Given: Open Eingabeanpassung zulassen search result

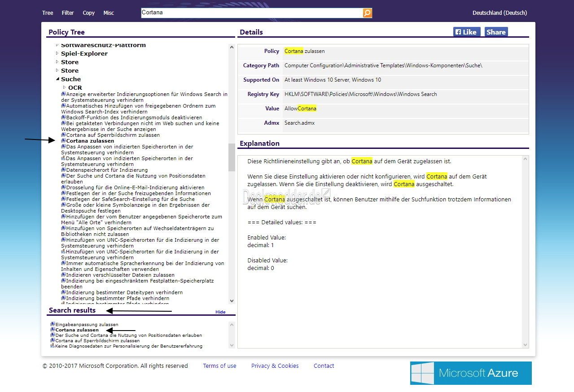Looking at the screenshot, I should click(x=87, y=324).
